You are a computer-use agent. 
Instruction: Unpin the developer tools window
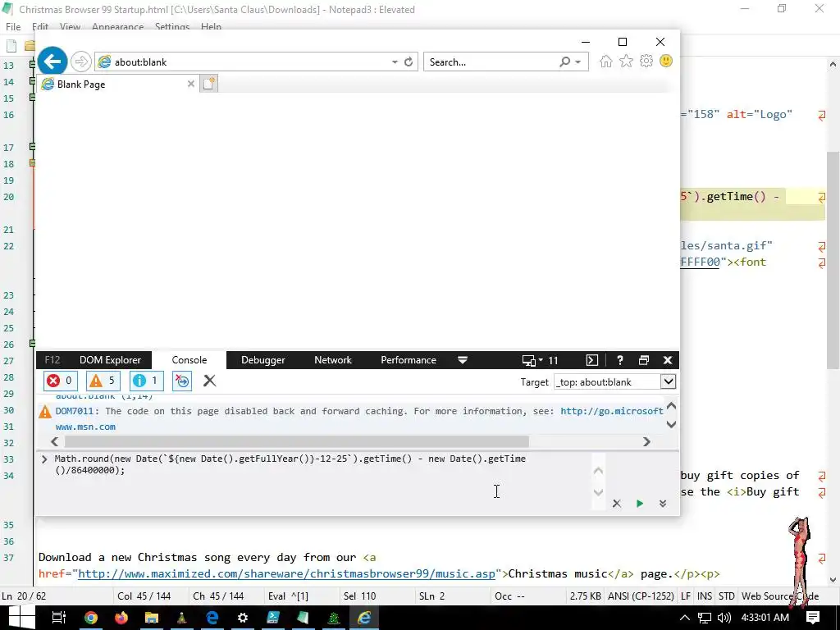(x=644, y=360)
